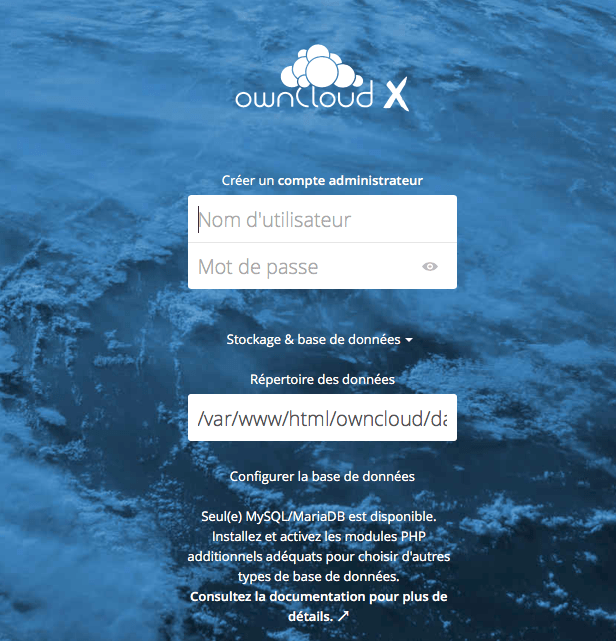This screenshot has width=616, height=641.
Task: Toggle password visibility with eye icon
Action: 430,267
